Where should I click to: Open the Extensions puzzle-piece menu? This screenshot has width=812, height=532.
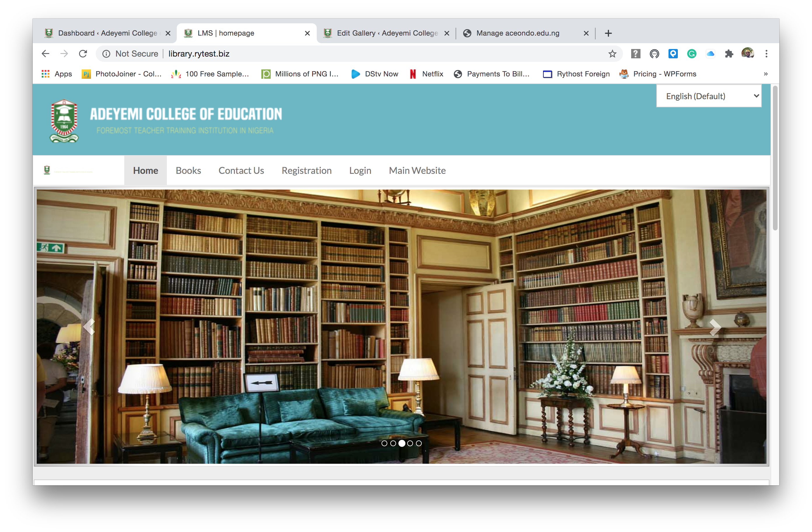coord(729,54)
